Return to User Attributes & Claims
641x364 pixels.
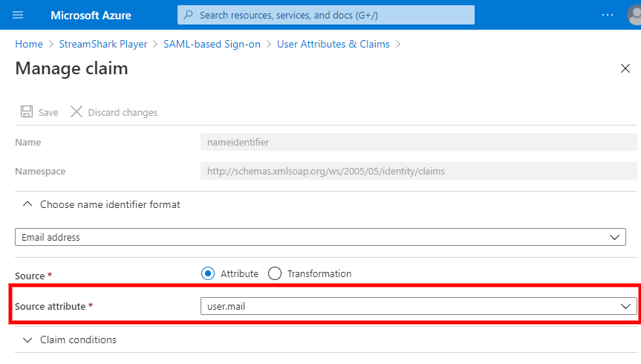coord(333,44)
